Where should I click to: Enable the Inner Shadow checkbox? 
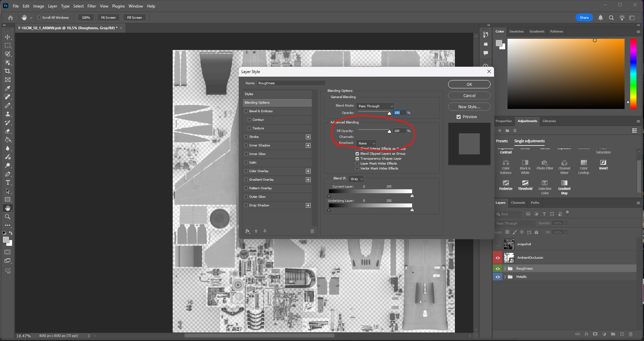[x=246, y=145]
